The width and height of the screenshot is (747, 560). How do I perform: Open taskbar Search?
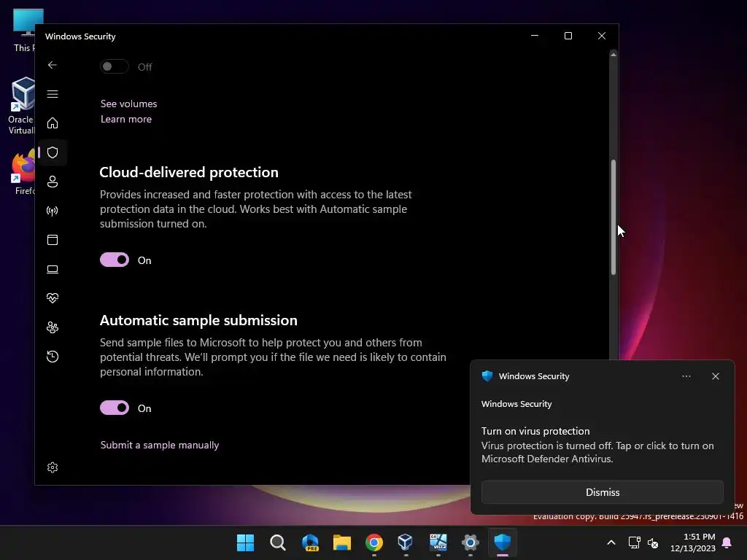[x=278, y=542]
